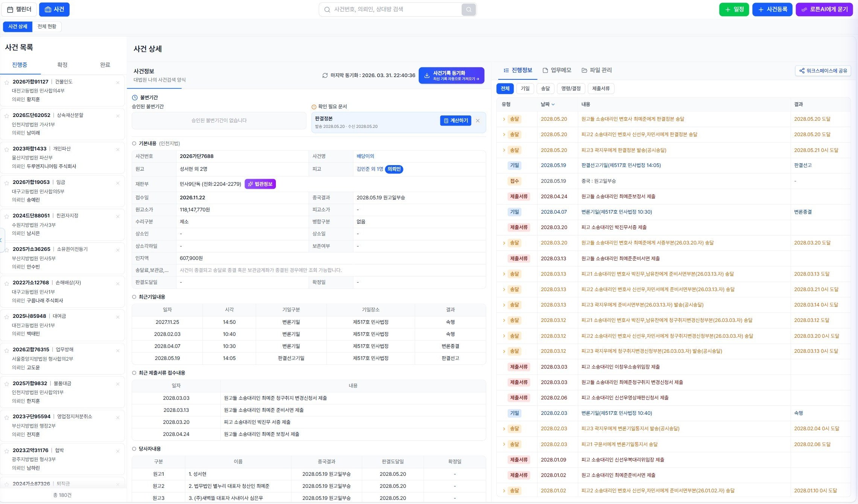Expand 곽지우에게 판결정본 발송 row

pyautogui.click(x=504, y=150)
